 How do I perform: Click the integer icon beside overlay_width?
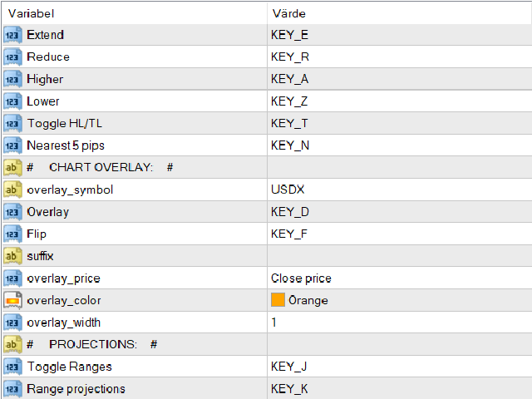click(12, 323)
